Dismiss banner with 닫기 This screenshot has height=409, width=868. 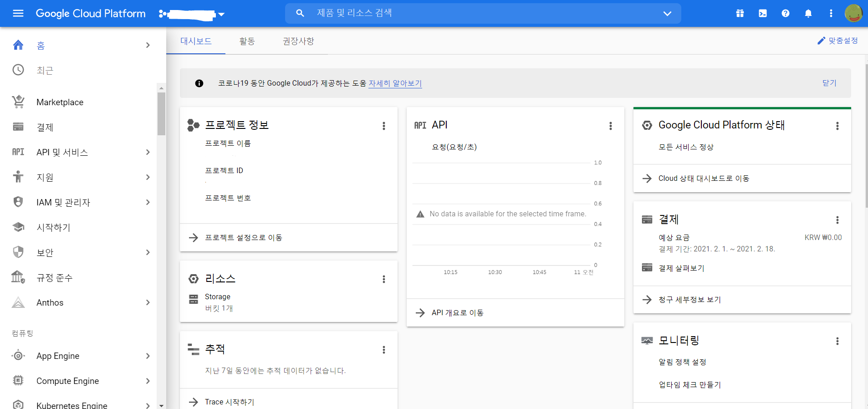click(x=829, y=83)
